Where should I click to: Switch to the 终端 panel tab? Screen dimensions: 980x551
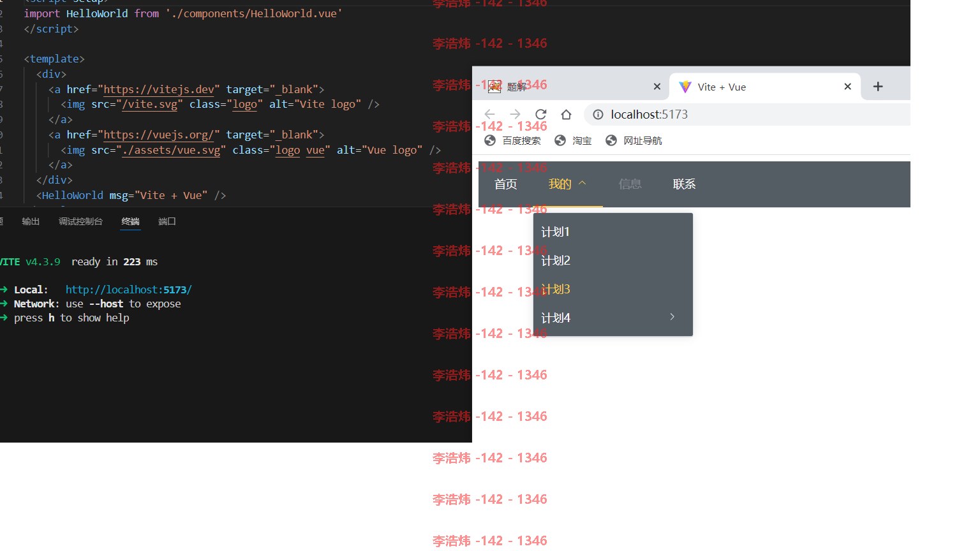click(x=131, y=221)
